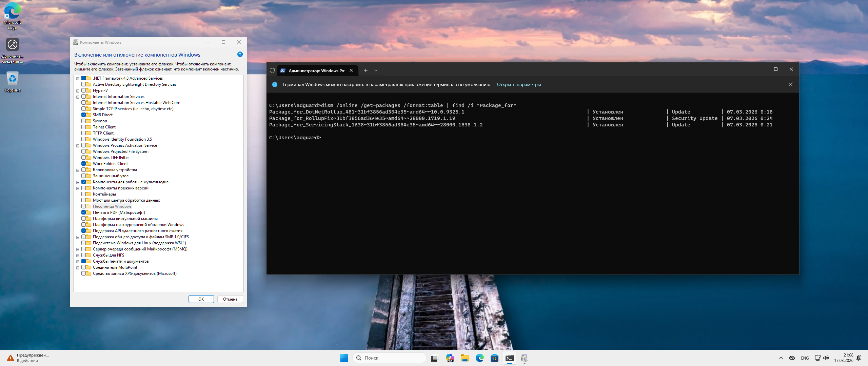This screenshot has width=868, height=366.
Task: Check the Hyper-V feature checkbox
Action: tap(83, 90)
